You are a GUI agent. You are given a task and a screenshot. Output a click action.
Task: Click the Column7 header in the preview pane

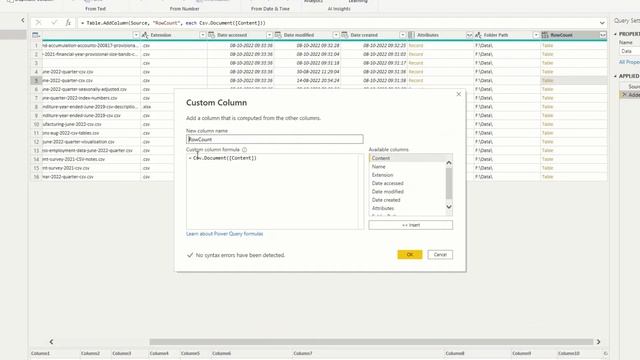[302, 353]
